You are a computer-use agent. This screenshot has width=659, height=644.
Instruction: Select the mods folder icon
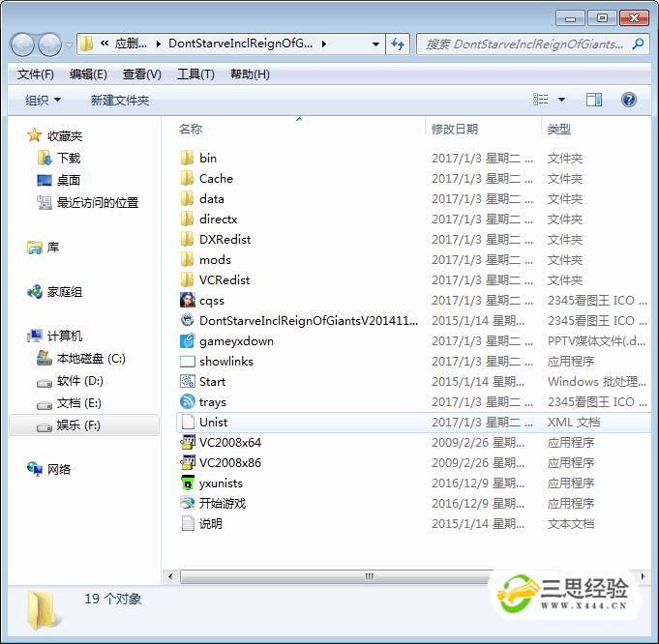188,259
